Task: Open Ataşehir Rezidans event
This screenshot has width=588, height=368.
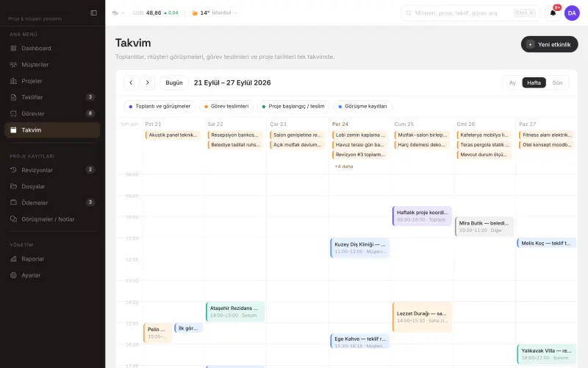Action: point(235,311)
